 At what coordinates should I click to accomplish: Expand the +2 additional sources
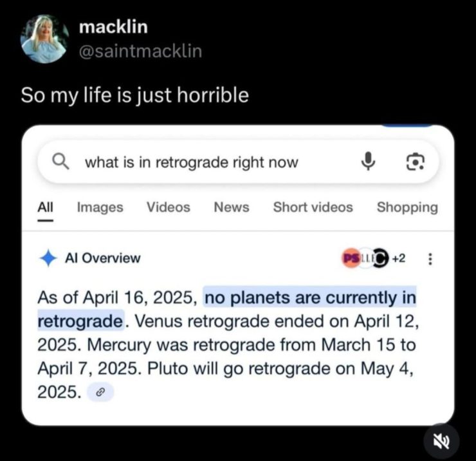click(399, 258)
